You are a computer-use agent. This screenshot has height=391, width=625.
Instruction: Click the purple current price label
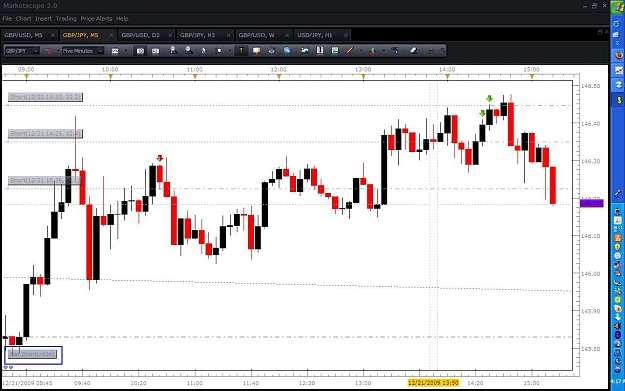click(x=592, y=203)
